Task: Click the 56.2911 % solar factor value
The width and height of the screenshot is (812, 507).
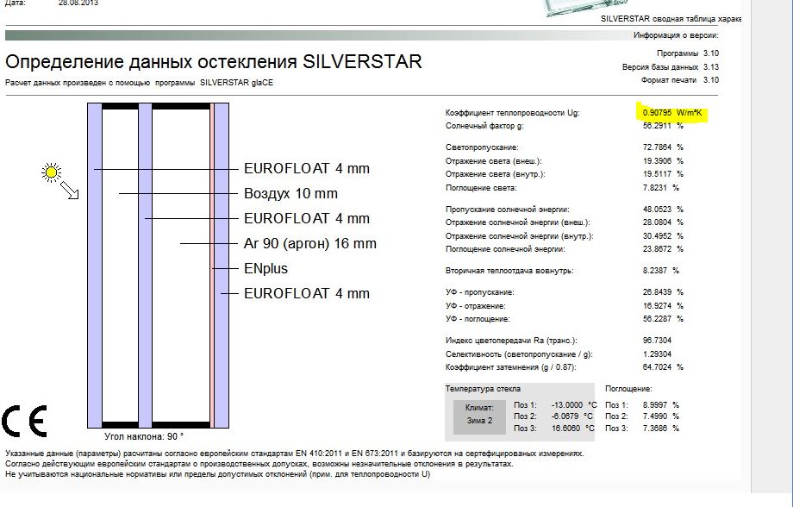Action: pos(663,126)
